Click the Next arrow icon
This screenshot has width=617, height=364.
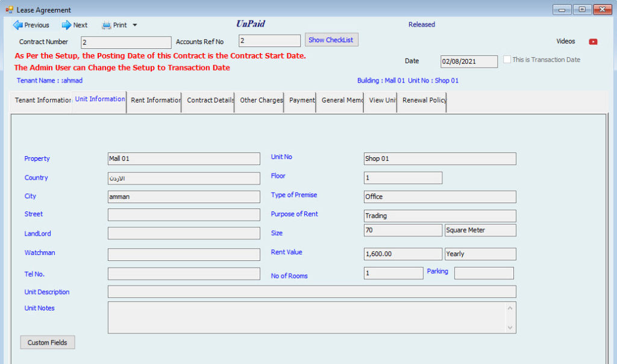pyautogui.click(x=66, y=25)
